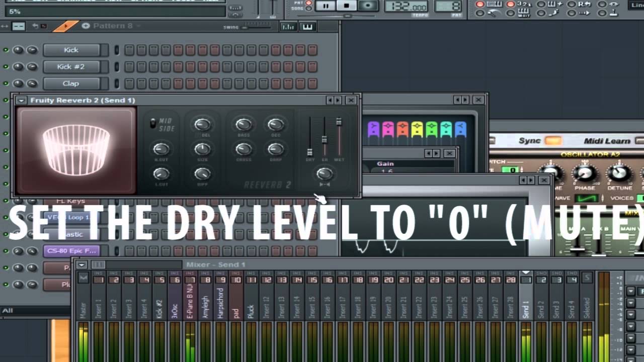The width and height of the screenshot is (644, 362).
Task: Open the graph editor in step sequencer
Action: click(x=288, y=27)
